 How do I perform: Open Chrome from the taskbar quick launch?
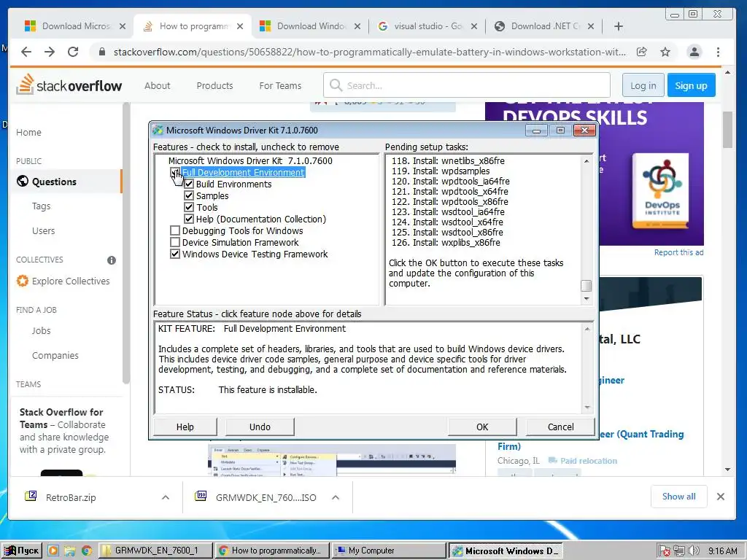click(x=87, y=551)
